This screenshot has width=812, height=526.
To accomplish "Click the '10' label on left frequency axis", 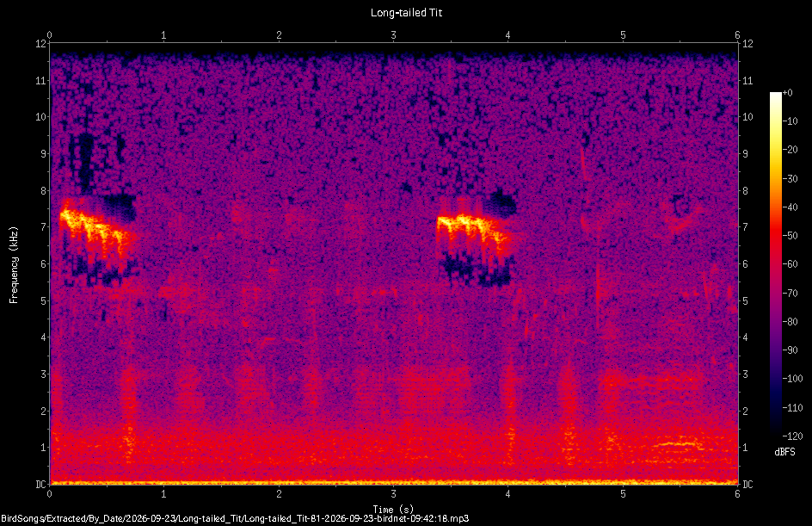I will click(x=41, y=117).
